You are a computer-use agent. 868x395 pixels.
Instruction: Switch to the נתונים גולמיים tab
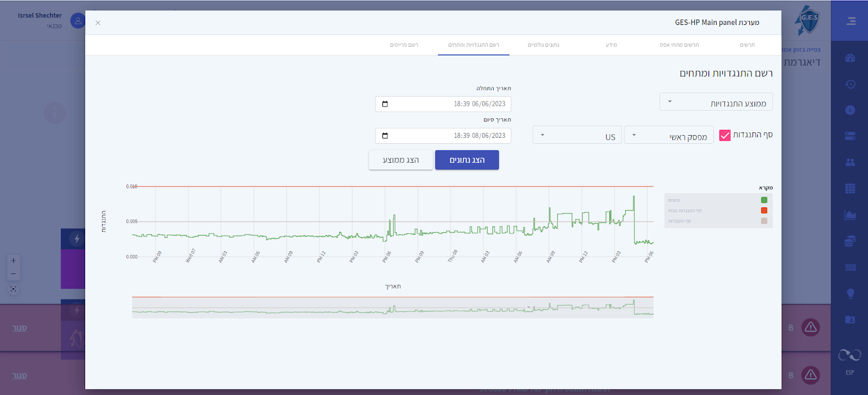544,45
